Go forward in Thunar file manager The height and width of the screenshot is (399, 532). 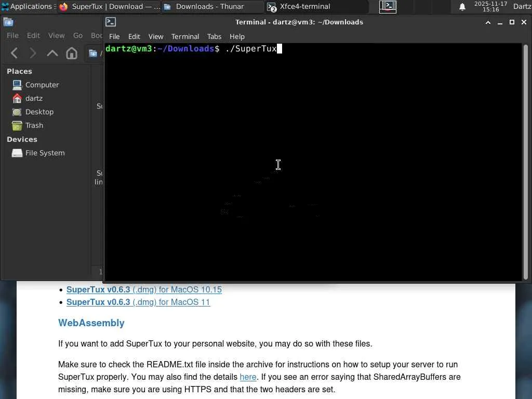(33, 54)
